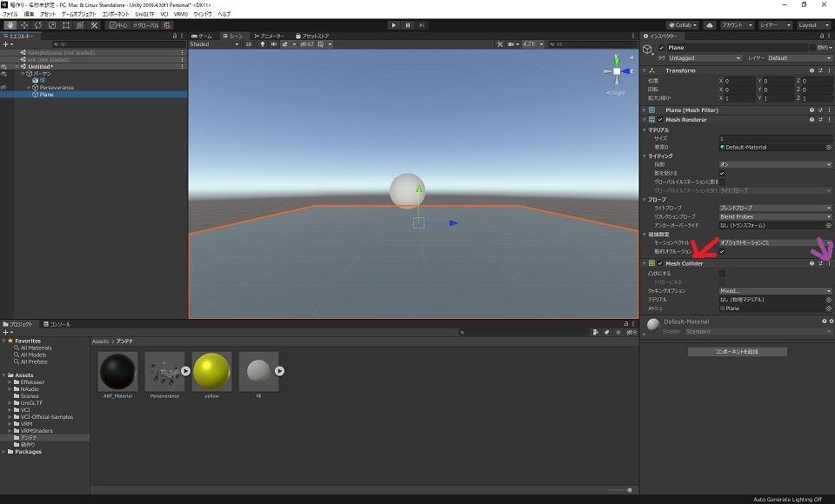
Task: Toggle 2D scene view mode
Action: (x=249, y=44)
